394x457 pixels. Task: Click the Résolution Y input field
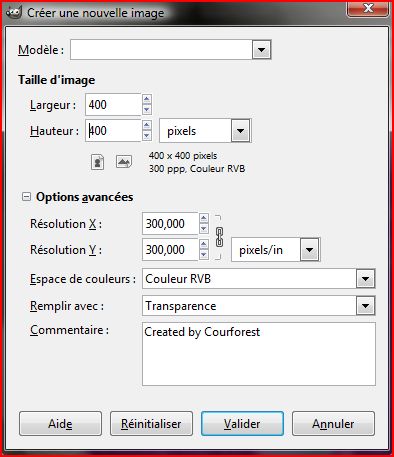[x=170, y=250]
